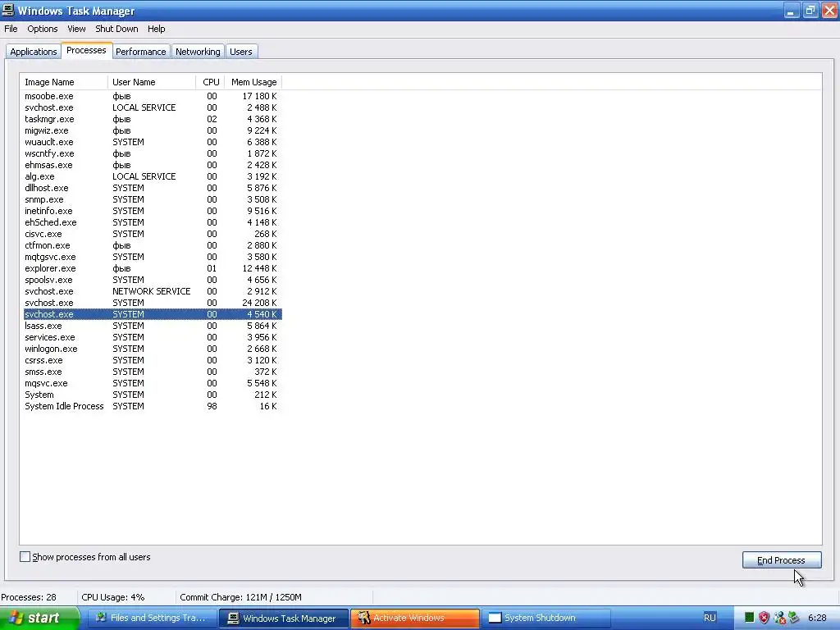This screenshot has width=840, height=630.
Task: Click the 6:28 system clock
Action: point(817,618)
